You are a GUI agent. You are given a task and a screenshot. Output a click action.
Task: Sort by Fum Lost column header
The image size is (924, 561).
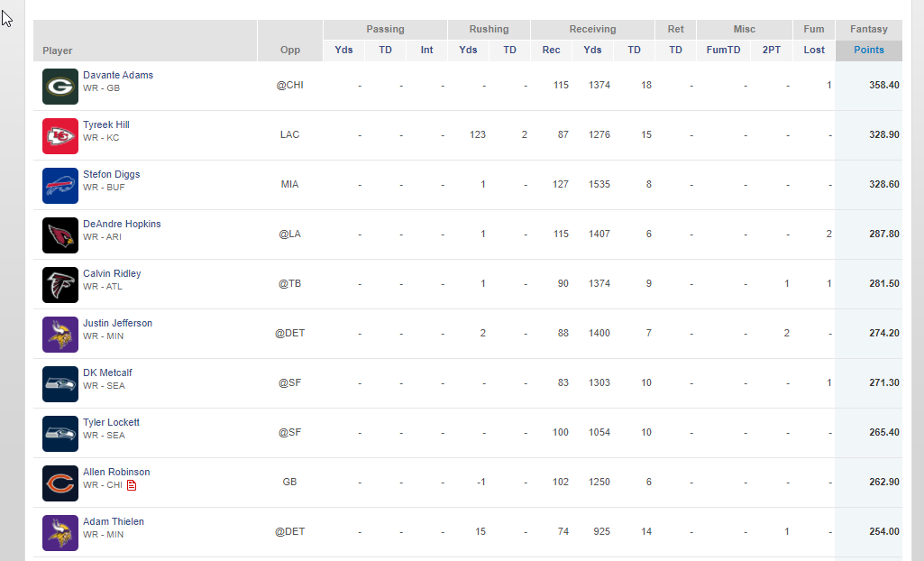814,51
